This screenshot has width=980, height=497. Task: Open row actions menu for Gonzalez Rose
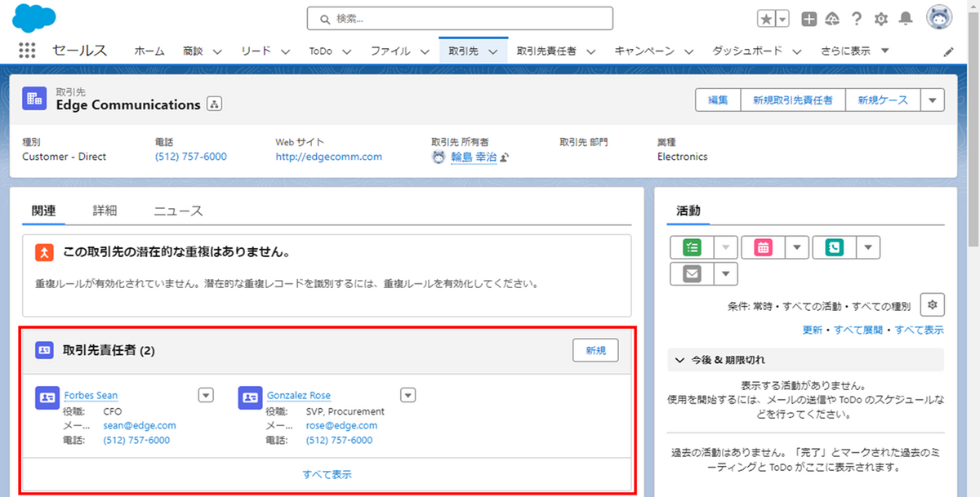(408, 395)
